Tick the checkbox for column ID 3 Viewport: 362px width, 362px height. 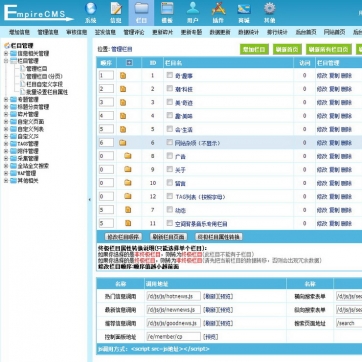pyautogui.click(x=170, y=102)
